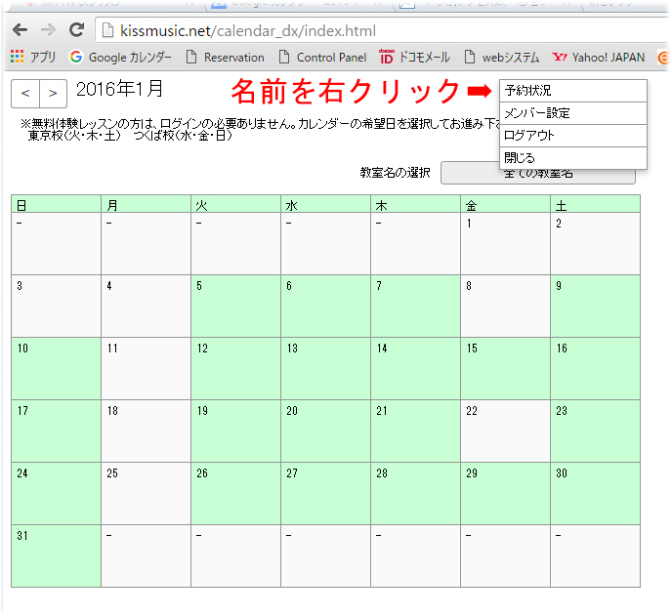Select January 17 in the calendar

[56, 431]
